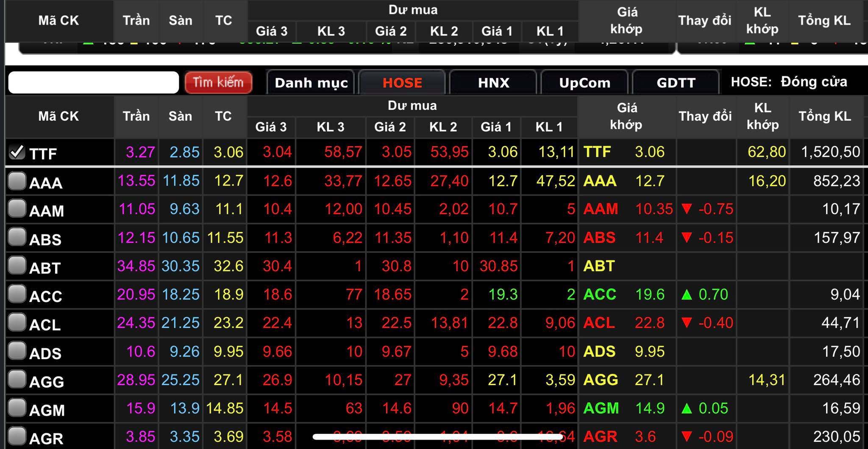The width and height of the screenshot is (868, 449).
Task: Click the Mã CK column header in table
Action: [x=59, y=116]
